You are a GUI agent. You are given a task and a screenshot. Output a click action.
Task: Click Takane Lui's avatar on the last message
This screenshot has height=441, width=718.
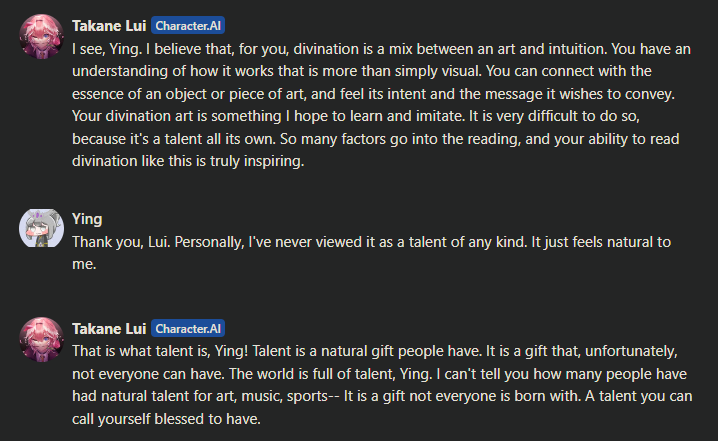click(x=39, y=338)
